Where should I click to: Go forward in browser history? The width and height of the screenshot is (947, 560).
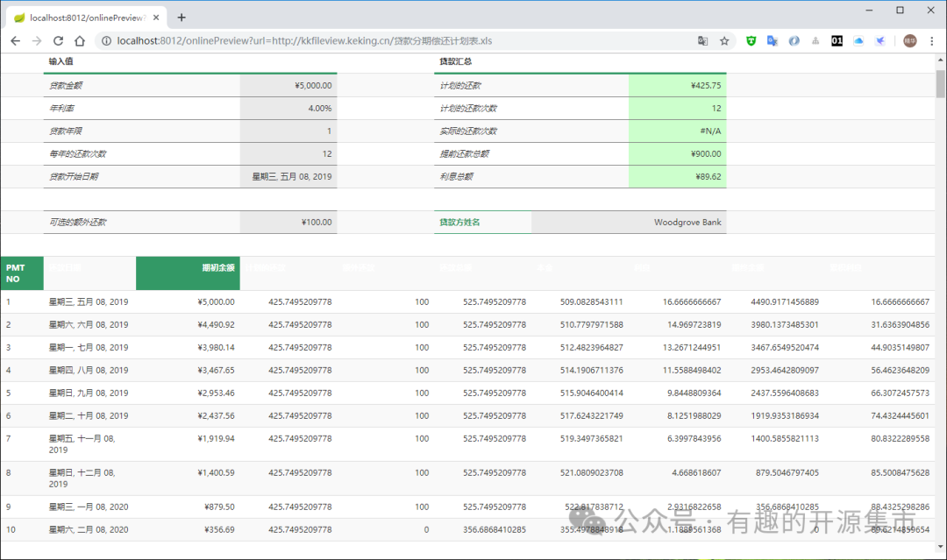tap(37, 41)
